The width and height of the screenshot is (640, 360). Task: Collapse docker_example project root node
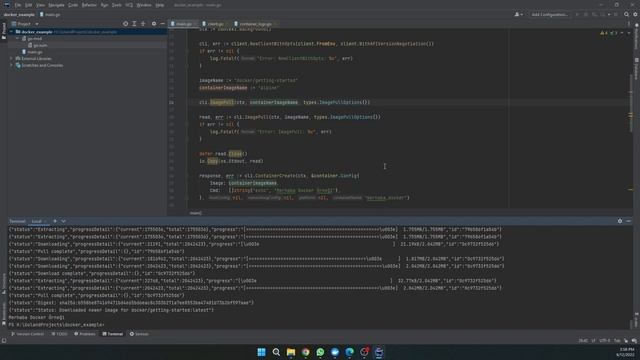point(11,32)
